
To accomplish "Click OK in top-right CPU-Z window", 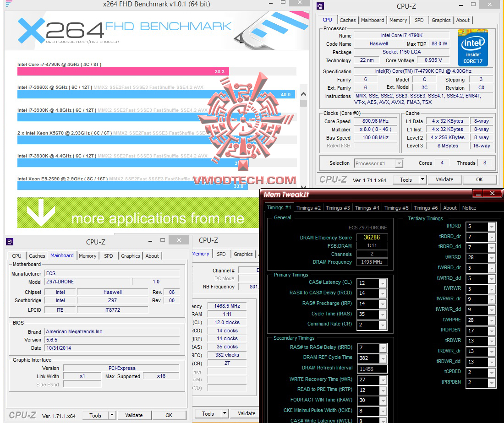I will point(480,180).
